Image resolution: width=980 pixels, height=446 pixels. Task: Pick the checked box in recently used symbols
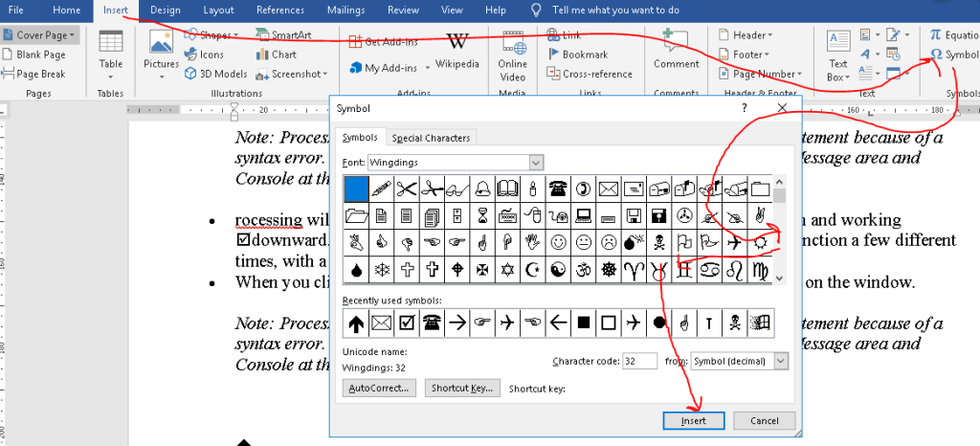click(x=407, y=323)
